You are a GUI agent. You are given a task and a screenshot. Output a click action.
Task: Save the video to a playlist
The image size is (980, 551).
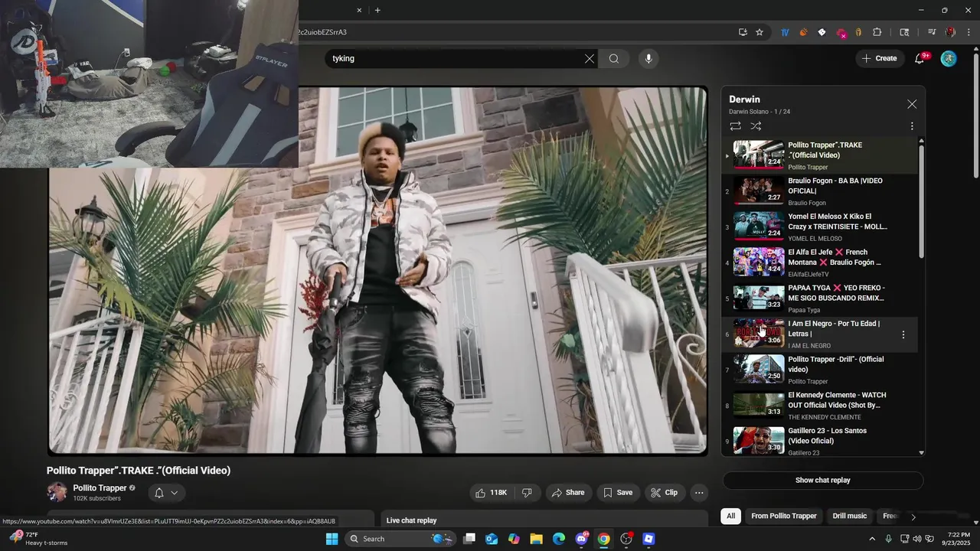tap(618, 493)
